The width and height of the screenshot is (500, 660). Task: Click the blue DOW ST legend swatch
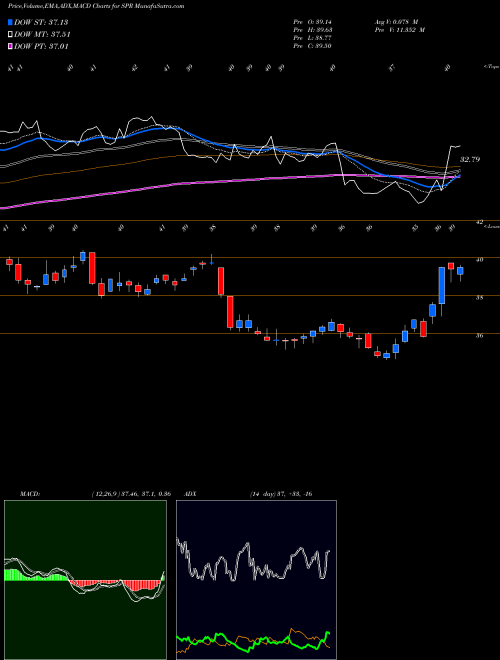(10, 22)
